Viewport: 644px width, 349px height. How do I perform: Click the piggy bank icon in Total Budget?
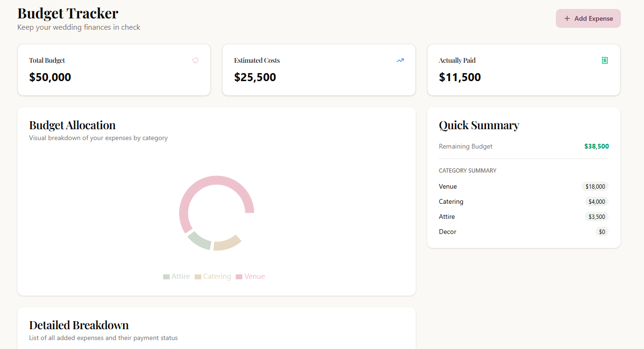pyautogui.click(x=195, y=60)
